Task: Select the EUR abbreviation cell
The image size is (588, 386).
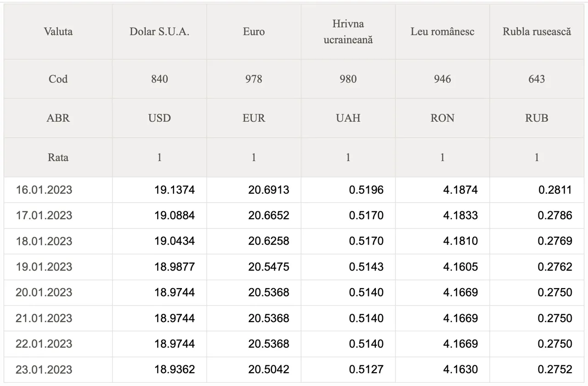Action: 254,118
